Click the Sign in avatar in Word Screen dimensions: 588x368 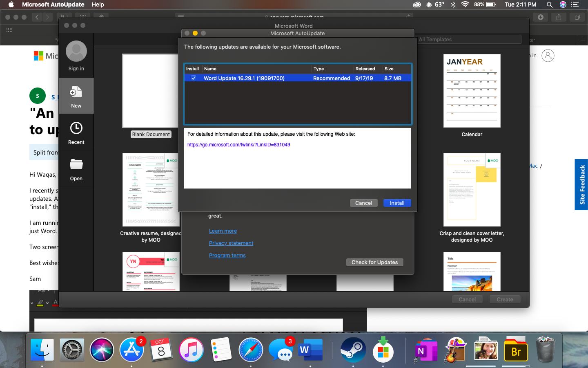coord(76,51)
